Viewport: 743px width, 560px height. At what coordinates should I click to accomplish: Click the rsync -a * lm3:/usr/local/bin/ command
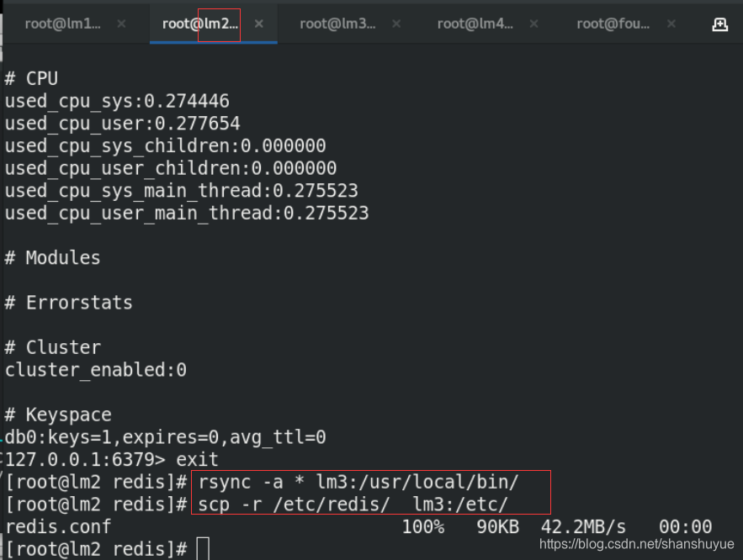358,482
